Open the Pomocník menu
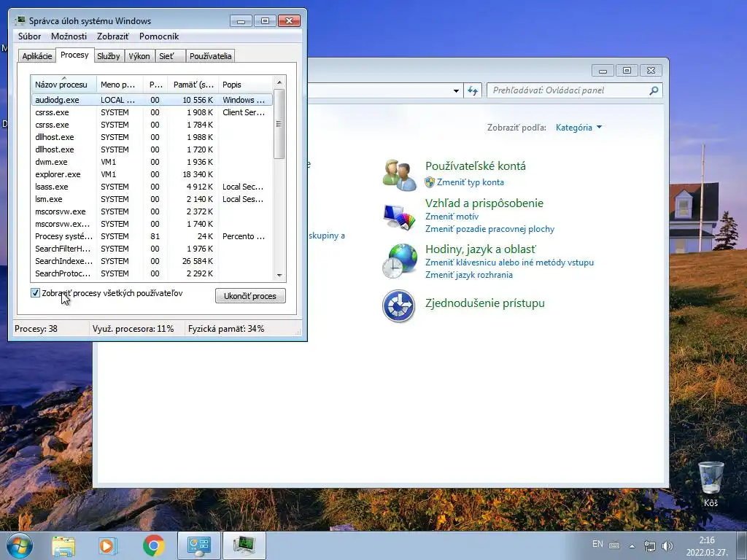Screen dimensions: 747x560 click(x=159, y=36)
